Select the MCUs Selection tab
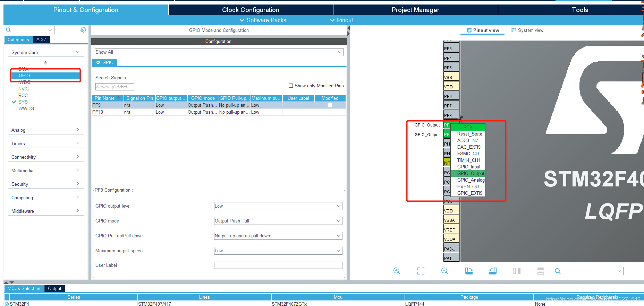The width and height of the screenshot is (644, 306). coord(24,288)
